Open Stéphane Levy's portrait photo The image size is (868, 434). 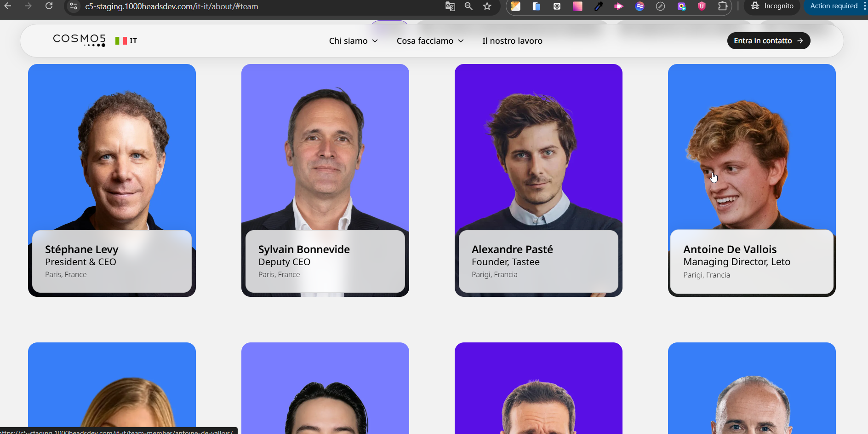(112, 147)
